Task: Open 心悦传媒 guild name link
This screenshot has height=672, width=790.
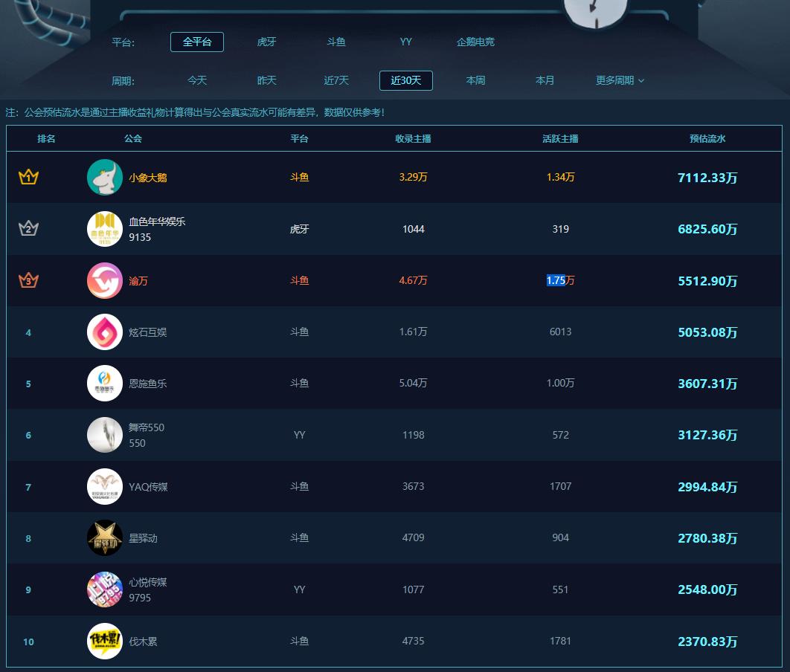Action: [x=147, y=582]
